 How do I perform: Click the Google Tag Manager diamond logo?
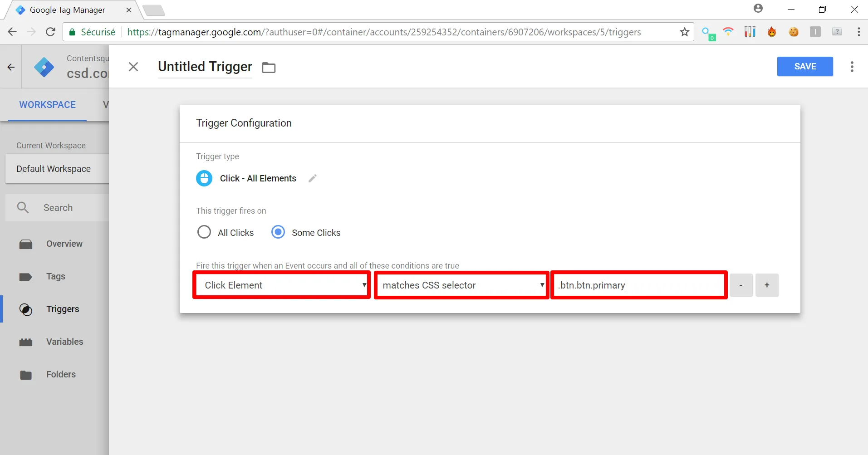[x=44, y=68]
